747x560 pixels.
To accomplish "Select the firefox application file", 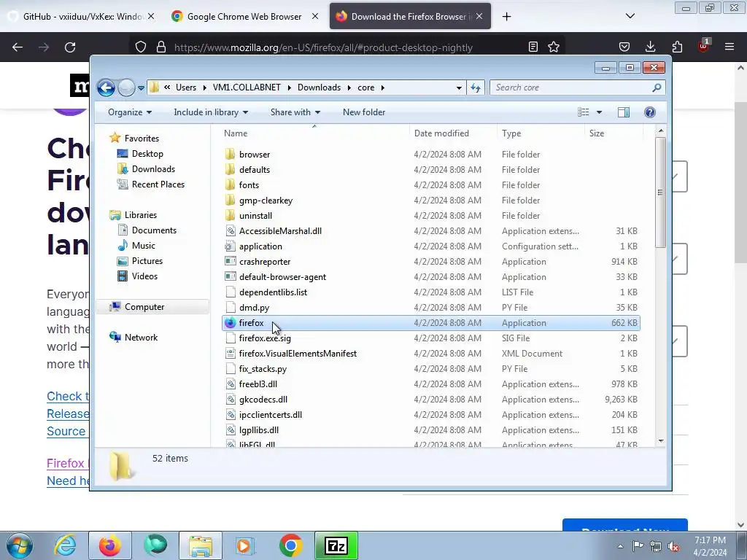I will coord(430,323).
